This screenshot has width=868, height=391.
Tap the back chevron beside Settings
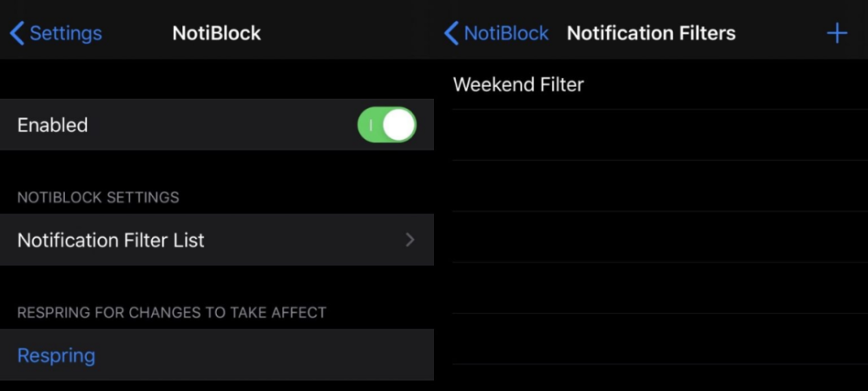pos(16,33)
